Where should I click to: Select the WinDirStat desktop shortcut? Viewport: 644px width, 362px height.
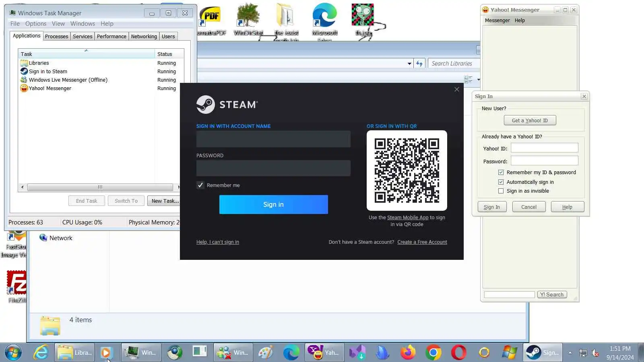point(248,20)
